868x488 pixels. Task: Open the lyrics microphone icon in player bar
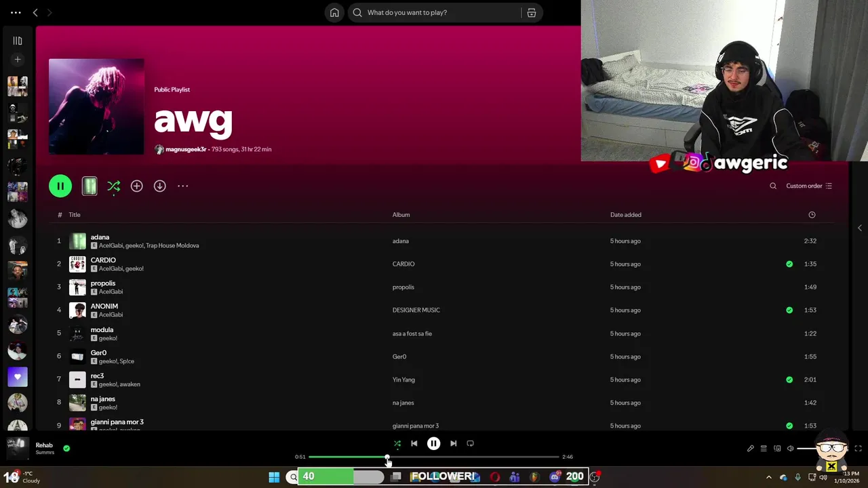click(750, 448)
